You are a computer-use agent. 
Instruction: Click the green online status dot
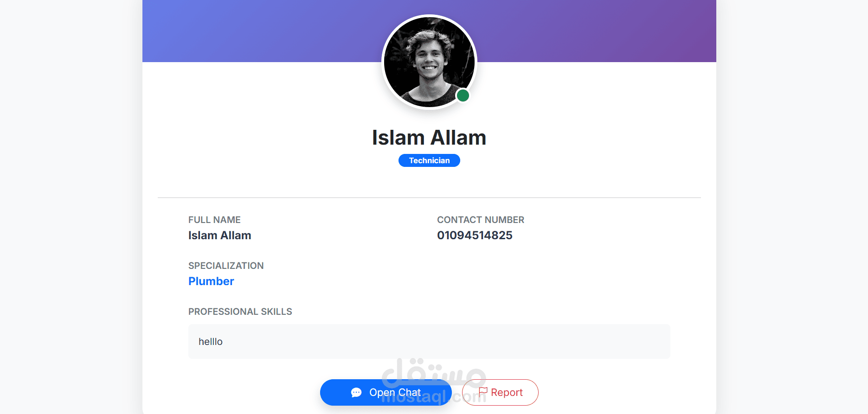click(463, 96)
